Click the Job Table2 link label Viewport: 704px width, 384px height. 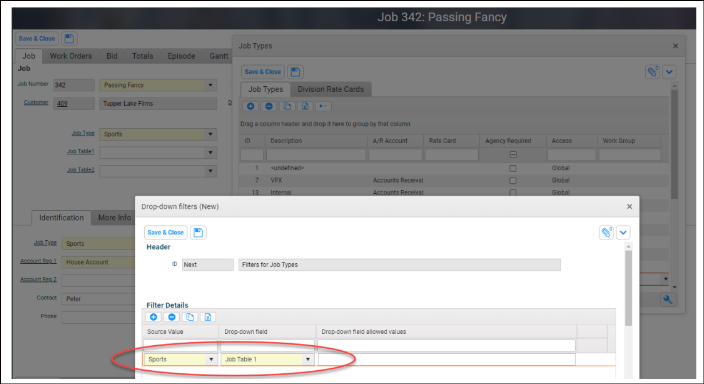pyautogui.click(x=80, y=170)
